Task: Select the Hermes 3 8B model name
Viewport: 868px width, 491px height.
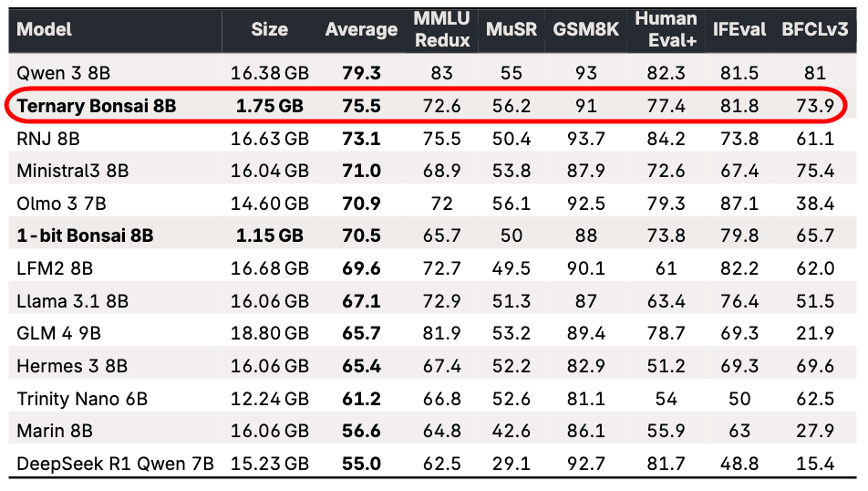Action: point(72,366)
